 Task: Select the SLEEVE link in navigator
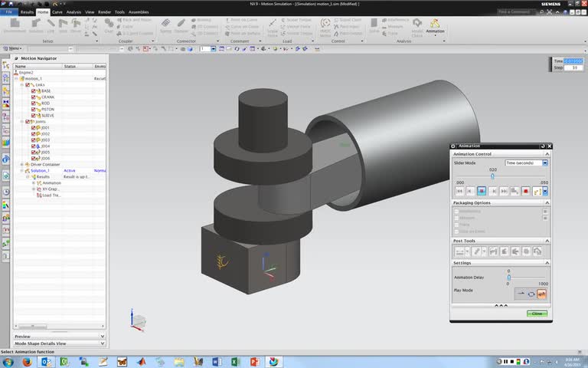tap(47, 116)
